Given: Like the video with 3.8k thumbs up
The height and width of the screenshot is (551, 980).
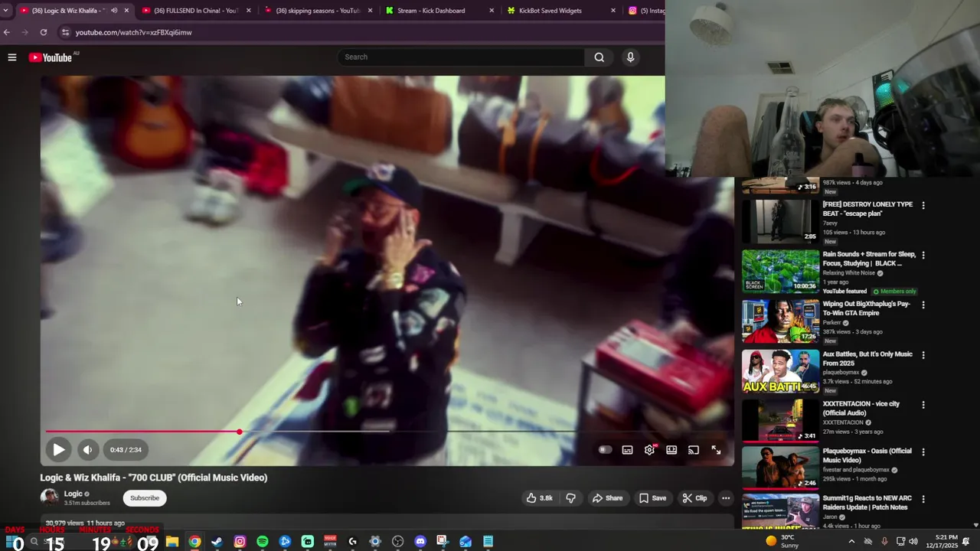Looking at the screenshot, I should tap(539, 498).
